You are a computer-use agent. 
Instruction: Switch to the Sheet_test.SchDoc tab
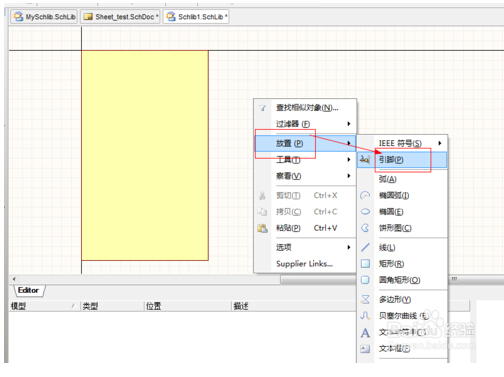121,17
